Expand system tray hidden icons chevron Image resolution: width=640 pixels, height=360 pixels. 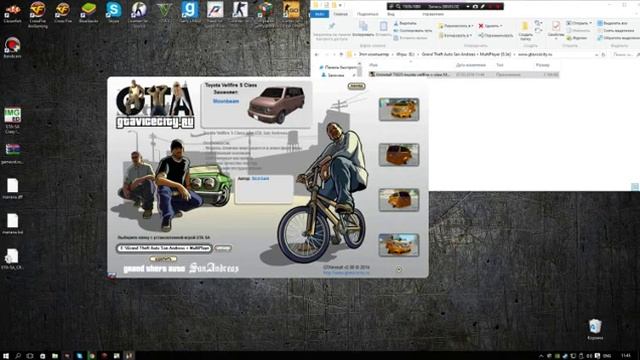pyautogui.click(x=541, y=356)
